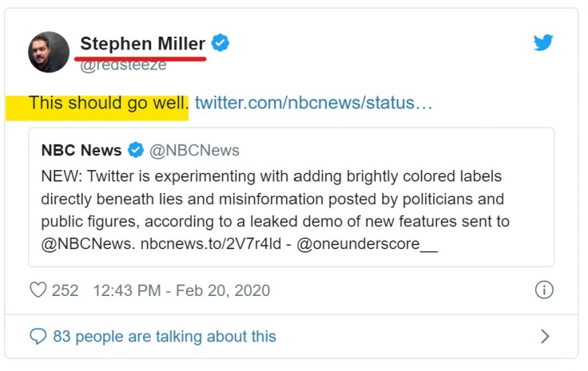Click the speech bubble conversation icon
The image size is (588, 371).
tap(38, 337)
